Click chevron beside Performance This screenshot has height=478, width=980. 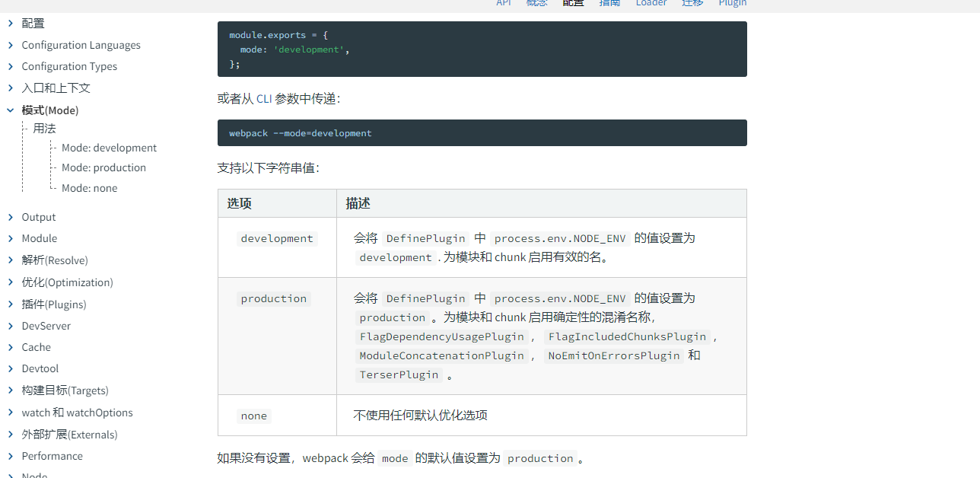(11, 456)
